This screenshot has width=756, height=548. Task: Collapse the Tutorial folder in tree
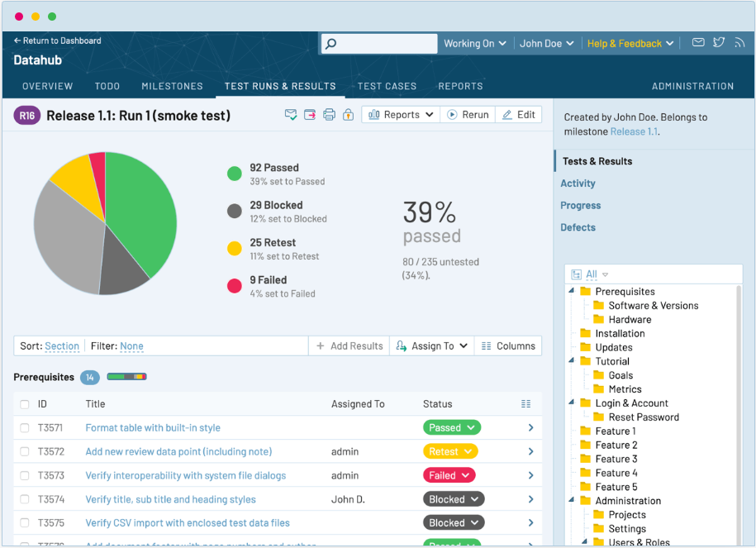[571, 361]
